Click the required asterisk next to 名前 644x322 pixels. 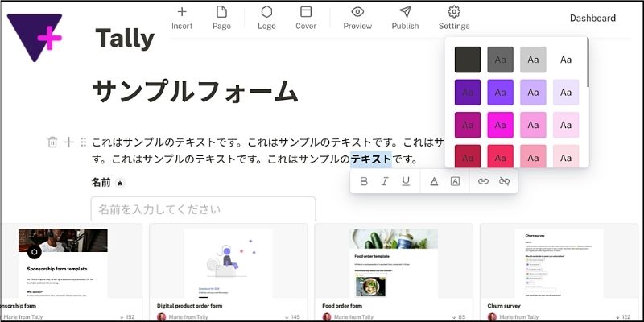tap(119, 184)
